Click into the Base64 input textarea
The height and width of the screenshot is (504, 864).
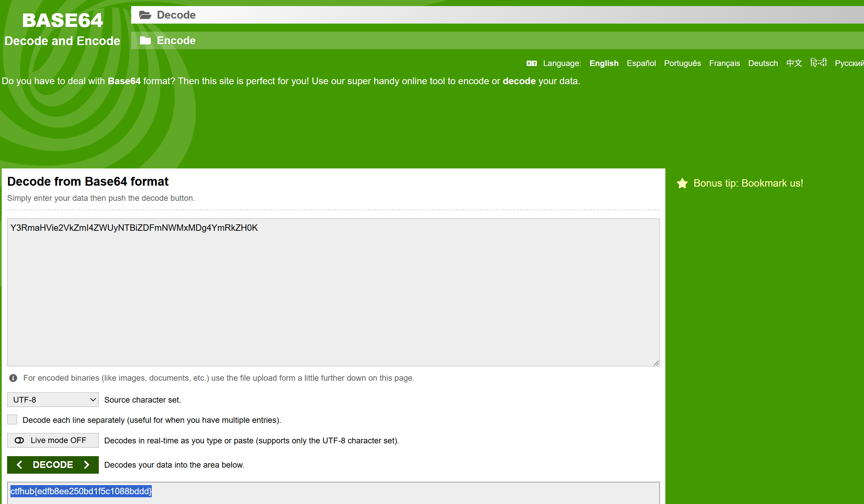(333, 291)
